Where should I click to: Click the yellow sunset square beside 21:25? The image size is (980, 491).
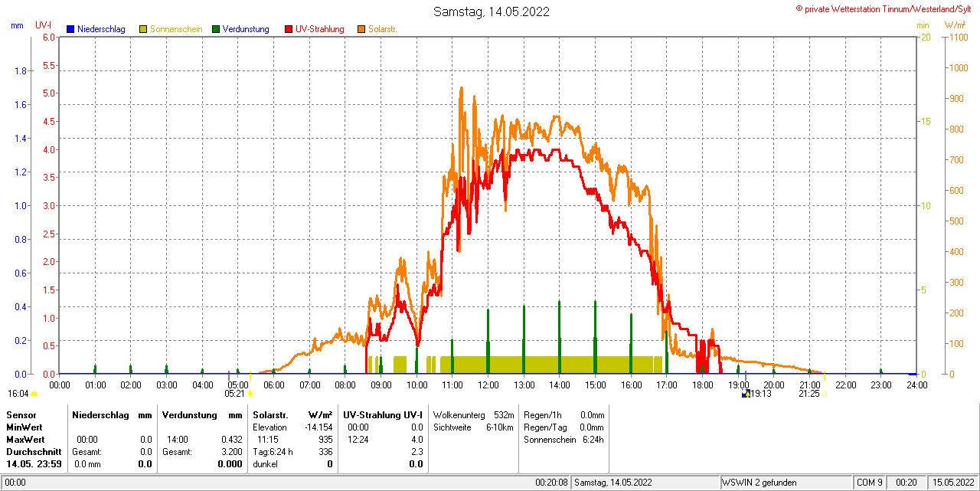point(824,394)
